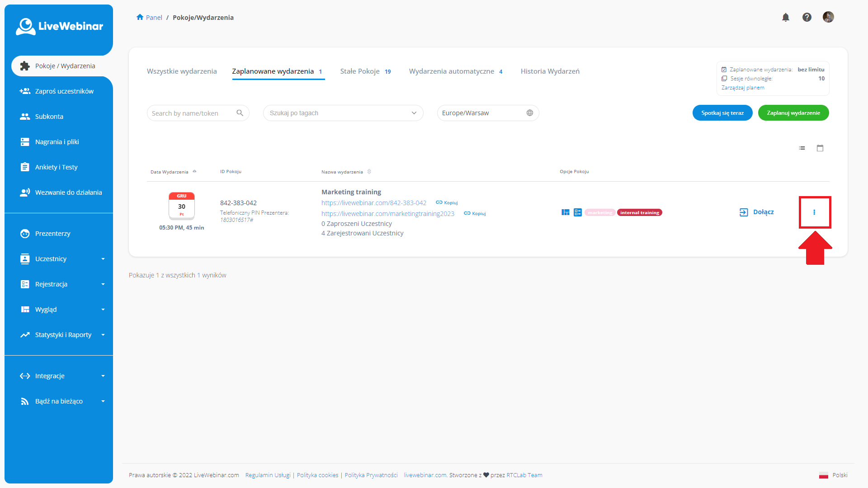The image size is (868, 488).
Task: Click the user profile avatar
Action: (x=829, y=17)
